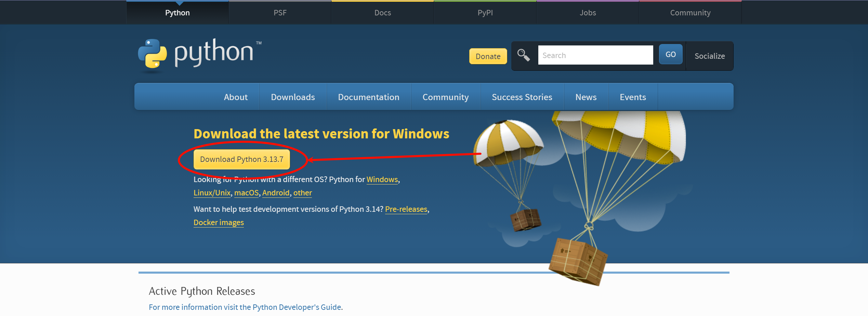Viewport: 868px width, 316px height.
Task: Click the GO search button
Action: [671, 54]
